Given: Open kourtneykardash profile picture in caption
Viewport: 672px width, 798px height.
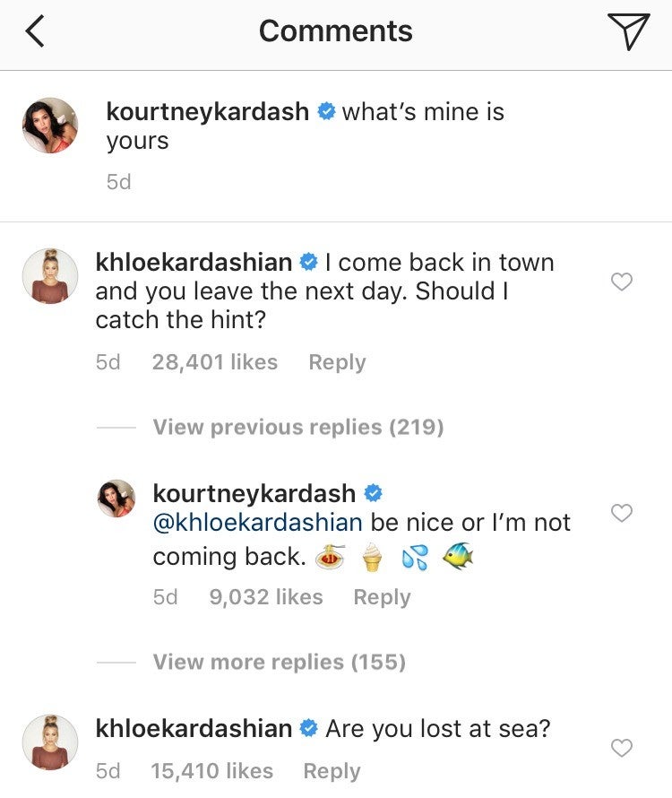Looking at the screenshot, I should [x=50, y=126].
